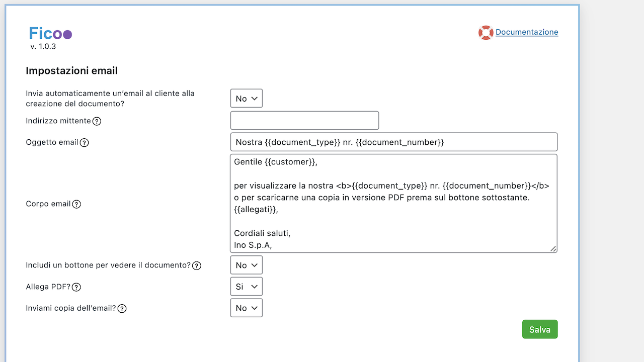Click help icon beside Corpo email
Screen dimensions: 644x362
(x=76, y=204)
